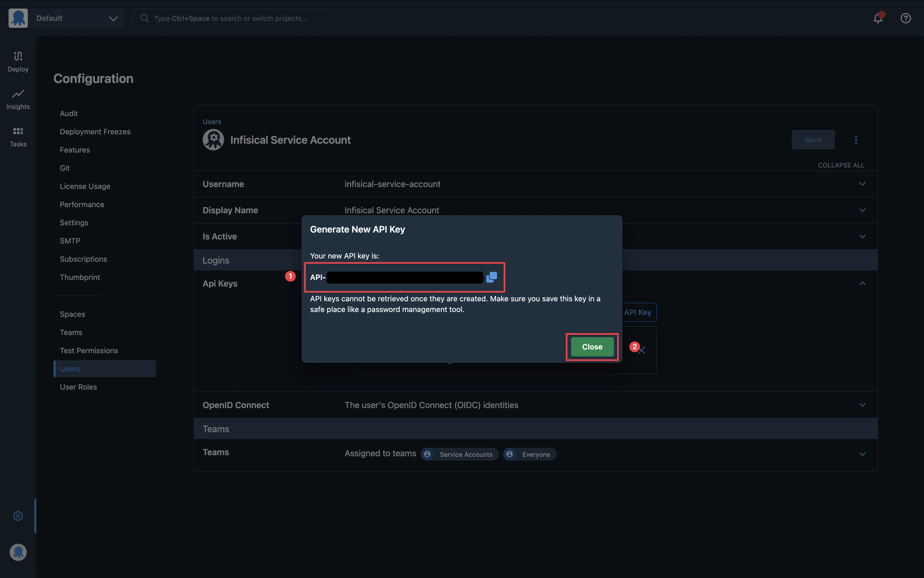Image resolution: width=924 pixels, height=578 pixels.
Task: Click COLLAPSE ALL
Action: tap(841, 165)
